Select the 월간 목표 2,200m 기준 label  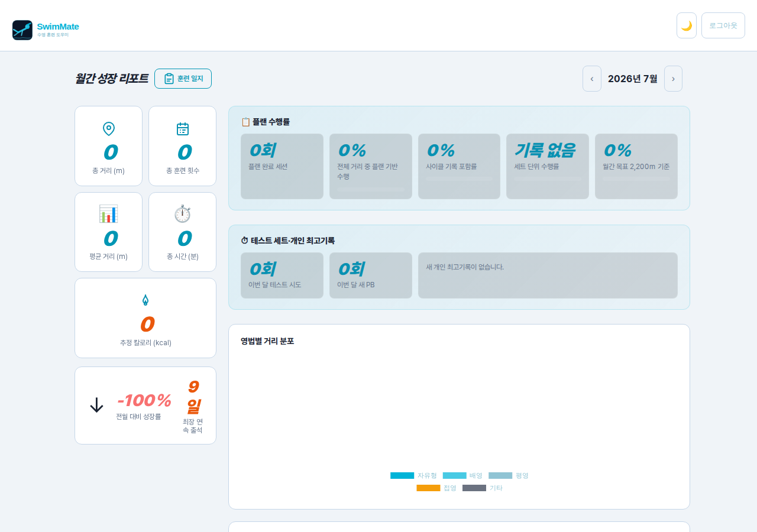[636, 167]
